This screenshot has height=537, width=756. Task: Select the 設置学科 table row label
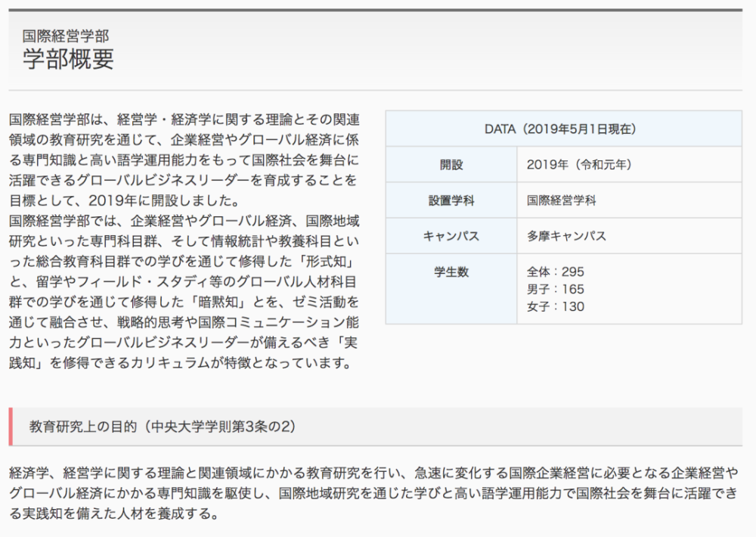[451, 200]
